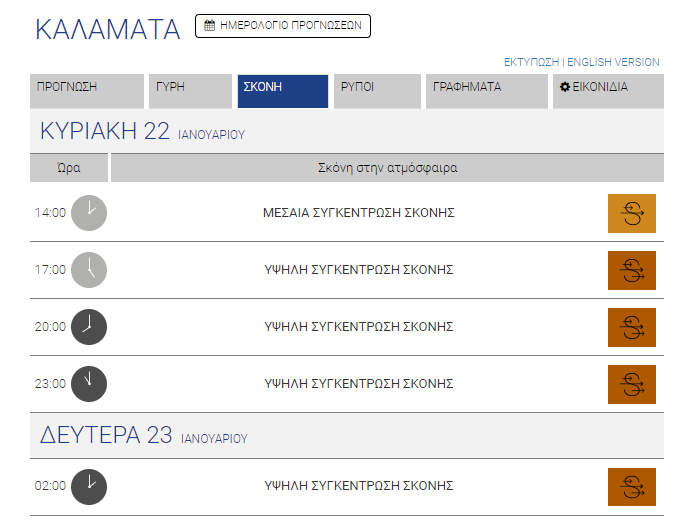683x520 pixels.
Task: Click the ΕΚΤΥΠΩΣΗ print link
Action: click(531, 62)
